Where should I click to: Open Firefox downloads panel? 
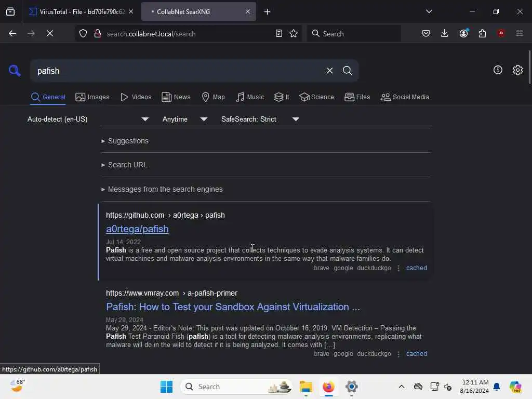pos(445,33)
